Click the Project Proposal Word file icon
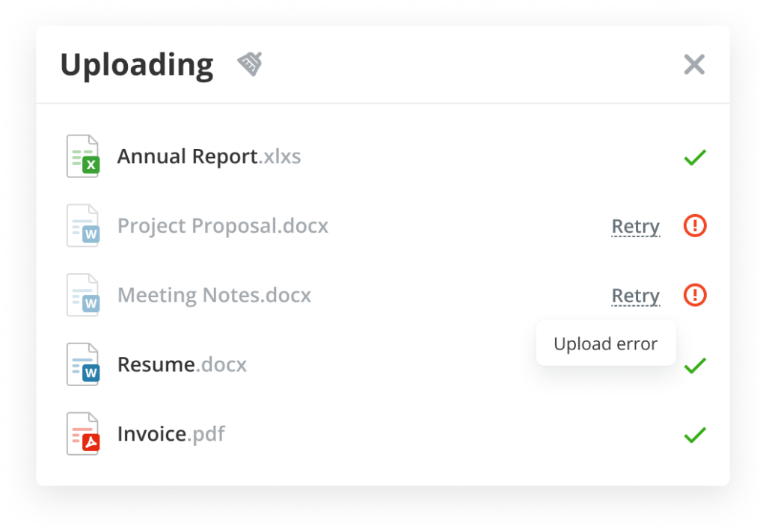The width and height of the screenshot is (766, 532). click(x=83, y=226)
